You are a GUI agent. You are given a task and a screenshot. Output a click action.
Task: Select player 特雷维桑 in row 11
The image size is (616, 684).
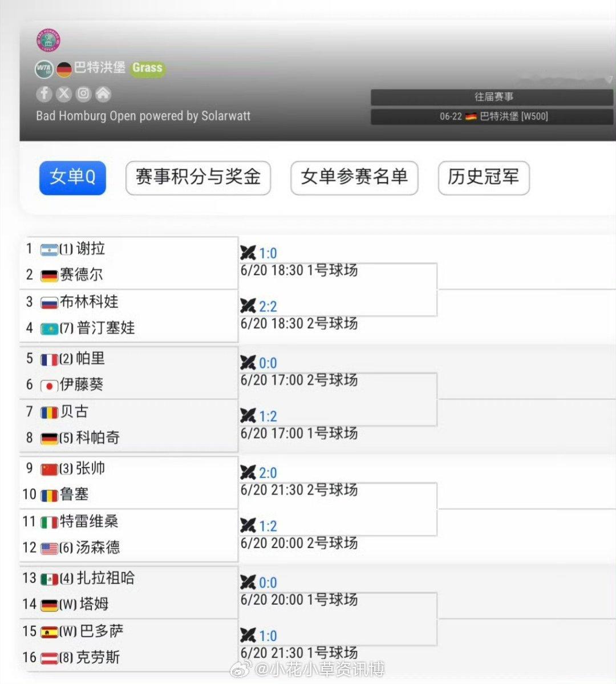(89, 521)
